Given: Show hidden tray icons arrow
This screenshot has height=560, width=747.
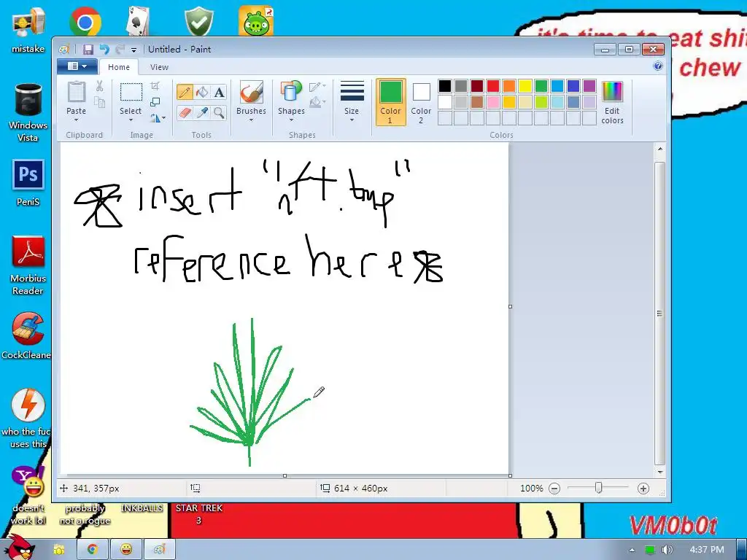Looking at the screenshot, I should (x=632, y=550).
